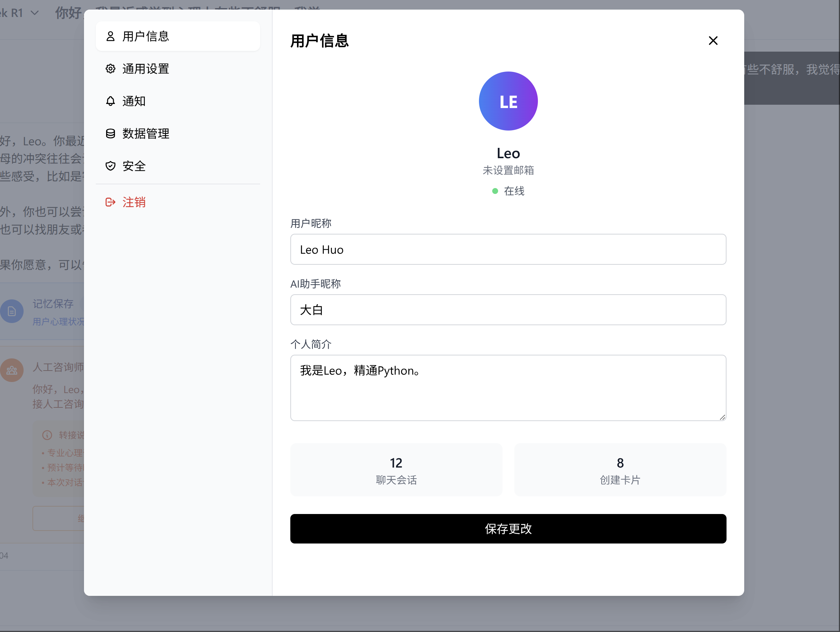Click the user profile icon in sidebar

(x=110, y=37)
